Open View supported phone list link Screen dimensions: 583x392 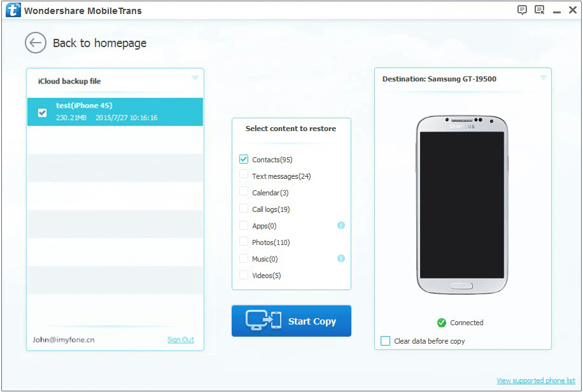click(x=536, y=381)
